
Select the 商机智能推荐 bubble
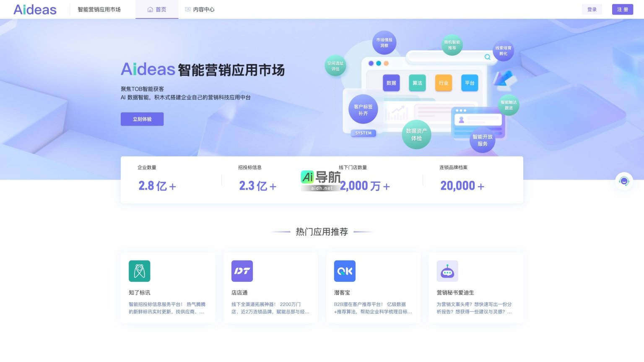[453, 44]
